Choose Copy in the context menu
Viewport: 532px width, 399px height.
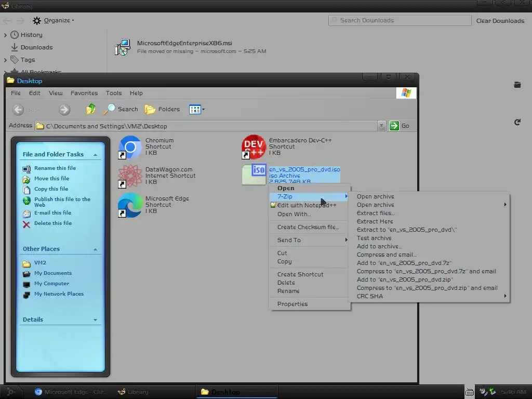(x=309, y=261)
